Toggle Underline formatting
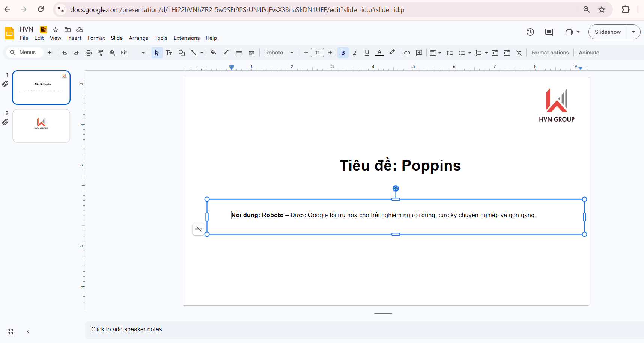644x343 pixels. [367, 53]
